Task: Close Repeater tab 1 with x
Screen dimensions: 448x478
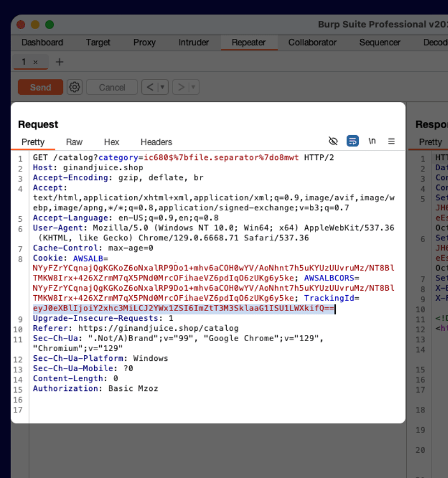Action: [36, 62]
